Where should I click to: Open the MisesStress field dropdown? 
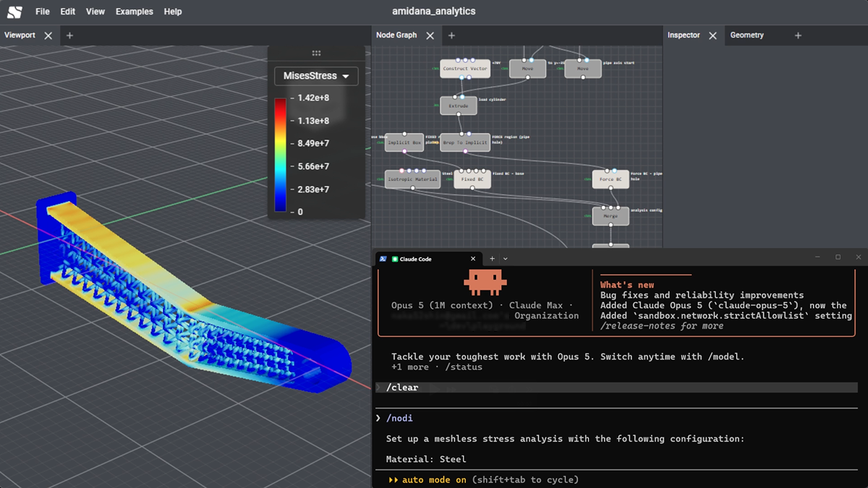point(316,76)
